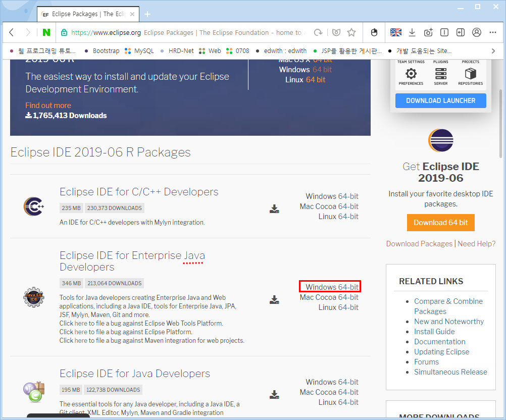Viewport: 506px width, 420px height.
Task: Show more bookmarks chevron
Action: pyautogui.click(x=493, y=51)
